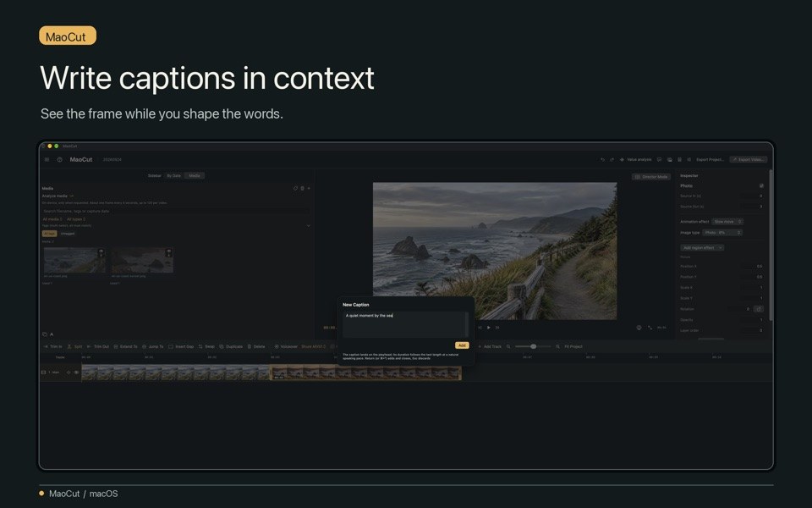This screenshot has height=508, width=812.
Task: Click the redo arrow icon
Action: [612, 160]
